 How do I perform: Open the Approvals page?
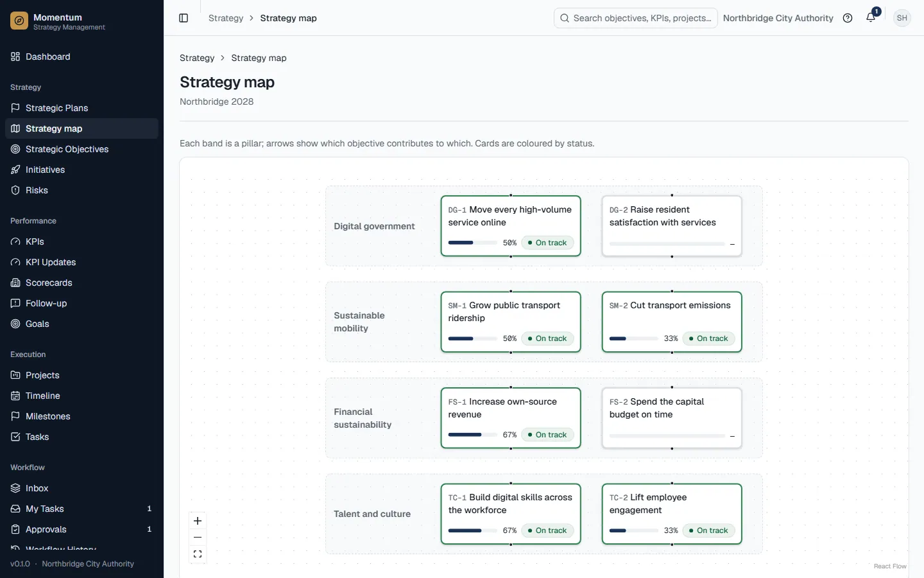(x=81, y=529)
